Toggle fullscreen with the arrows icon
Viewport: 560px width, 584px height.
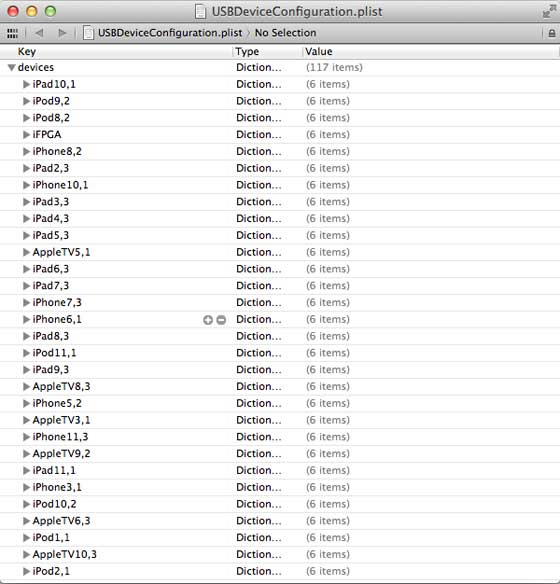pos(549,11)
